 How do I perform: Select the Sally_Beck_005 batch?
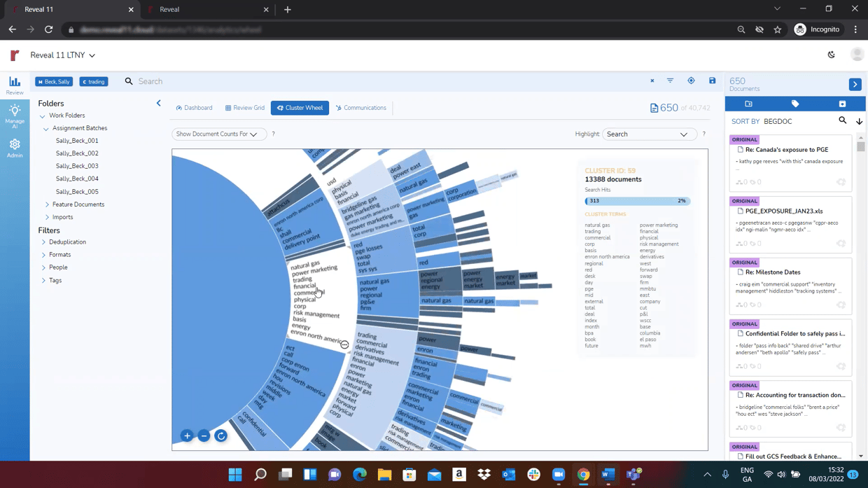[77, 191]
